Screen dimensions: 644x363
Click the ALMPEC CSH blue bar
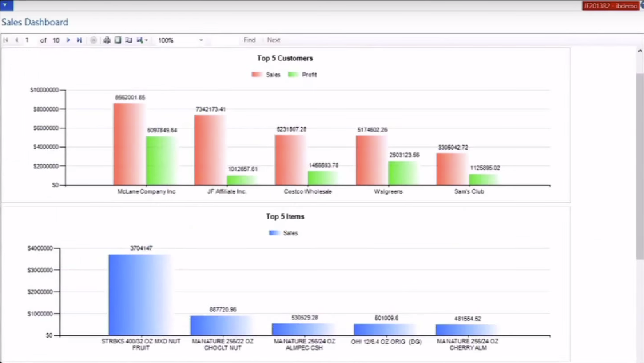304,330
